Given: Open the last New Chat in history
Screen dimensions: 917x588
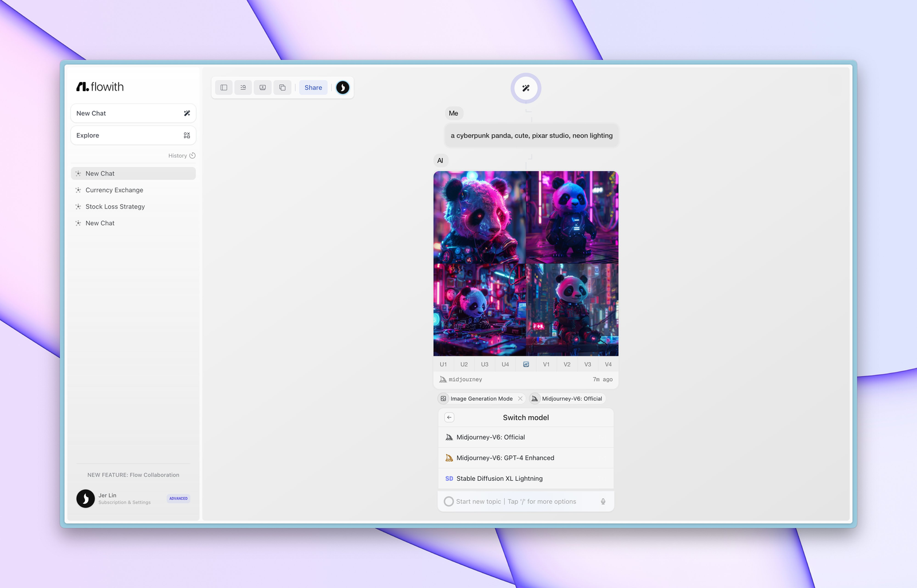Looking at the screenshot, I should [x=133, y=224].
